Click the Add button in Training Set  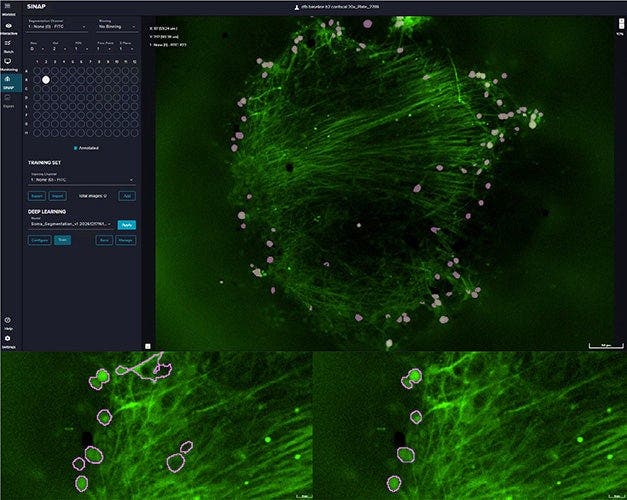click(x=127, y=196)
